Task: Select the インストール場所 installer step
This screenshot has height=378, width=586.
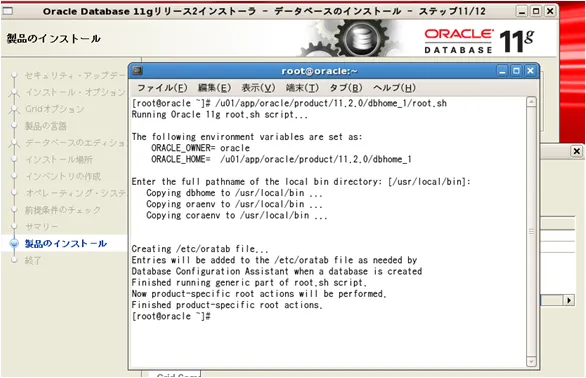Action: tap(59, 160)
